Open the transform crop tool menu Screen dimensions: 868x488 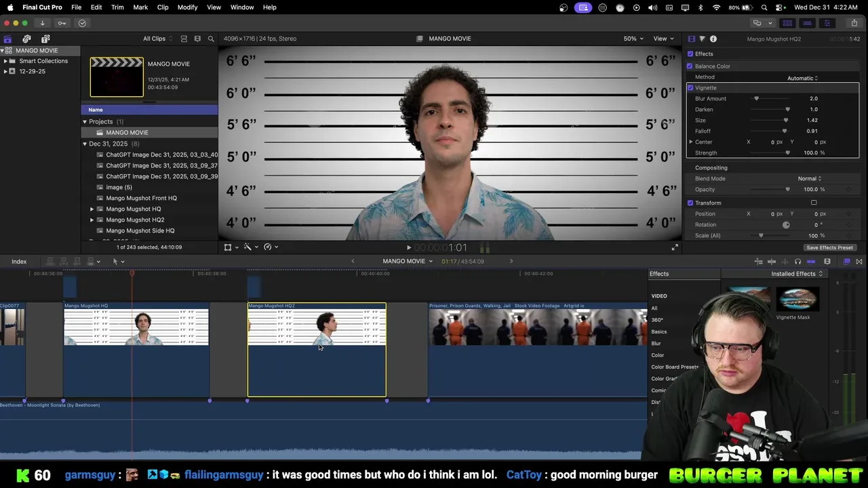(231, 247)
